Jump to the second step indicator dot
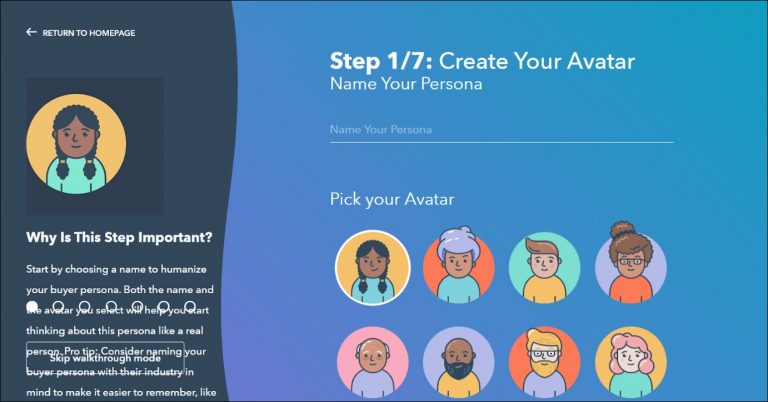Image resolution: width=768 pixels, height=402 pixels. coord(58,307)
